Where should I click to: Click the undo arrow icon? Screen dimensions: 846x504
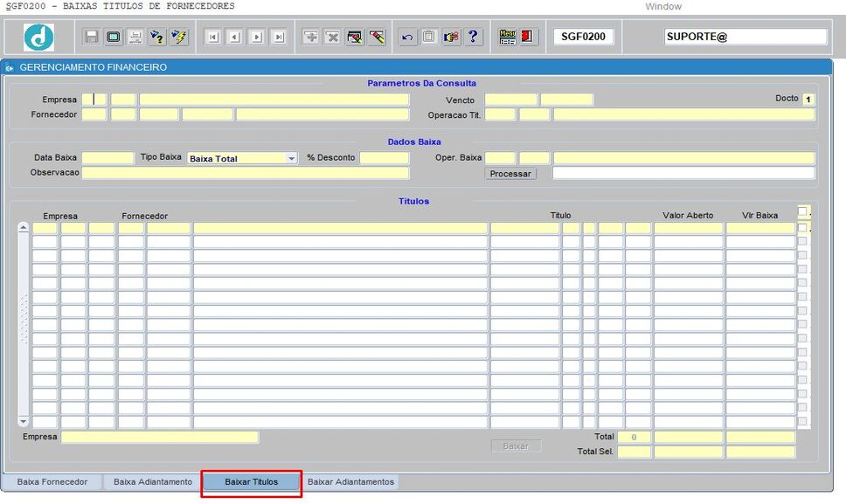(407, 37)
